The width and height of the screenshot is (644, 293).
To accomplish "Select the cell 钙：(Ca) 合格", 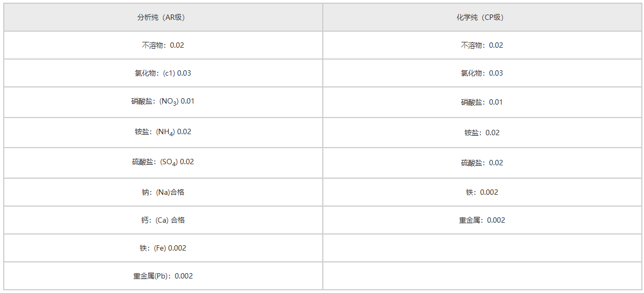I will 163,220.
